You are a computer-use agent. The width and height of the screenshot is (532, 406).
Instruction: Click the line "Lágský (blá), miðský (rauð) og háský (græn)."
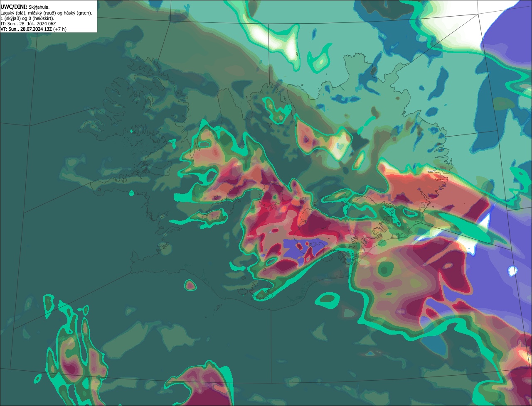[x=47, y=13]
